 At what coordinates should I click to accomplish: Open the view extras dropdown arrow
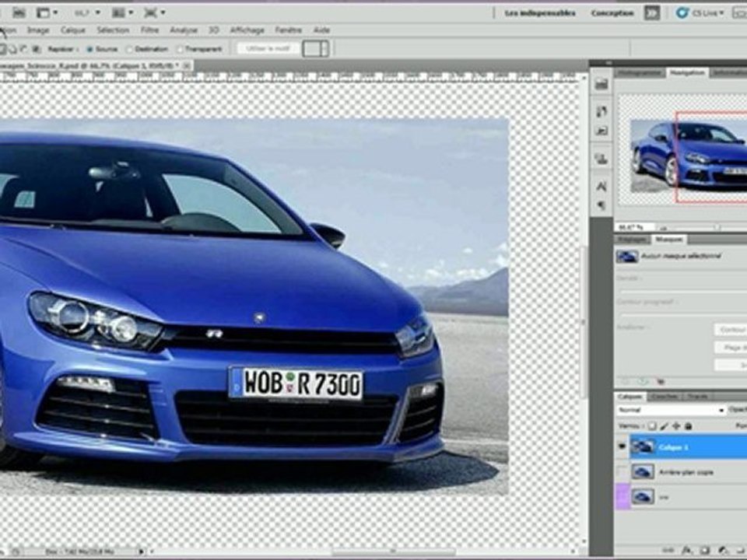point(56,13)
